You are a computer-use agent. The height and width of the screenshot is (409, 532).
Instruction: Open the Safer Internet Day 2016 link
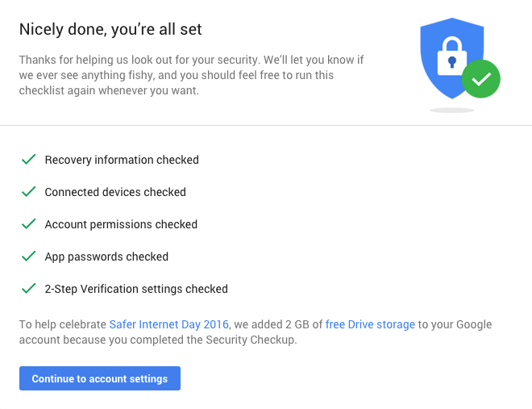[x=169, y=324]
